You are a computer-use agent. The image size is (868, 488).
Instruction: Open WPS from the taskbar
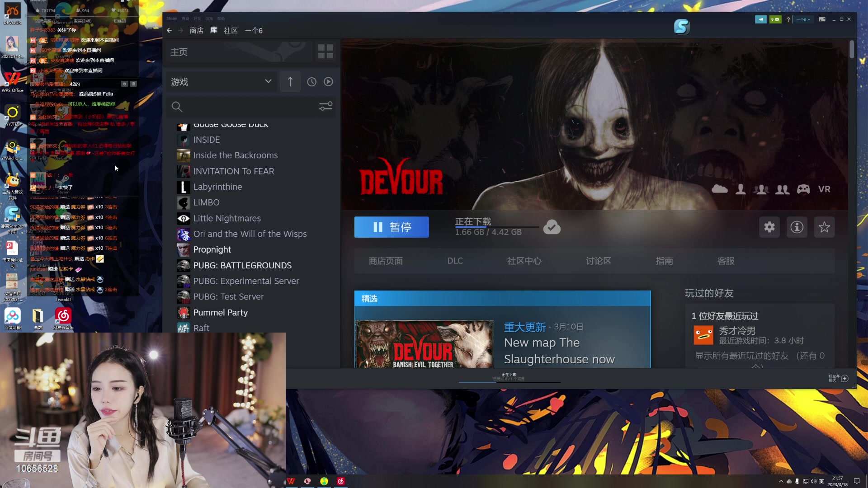(x=291, y=481)
